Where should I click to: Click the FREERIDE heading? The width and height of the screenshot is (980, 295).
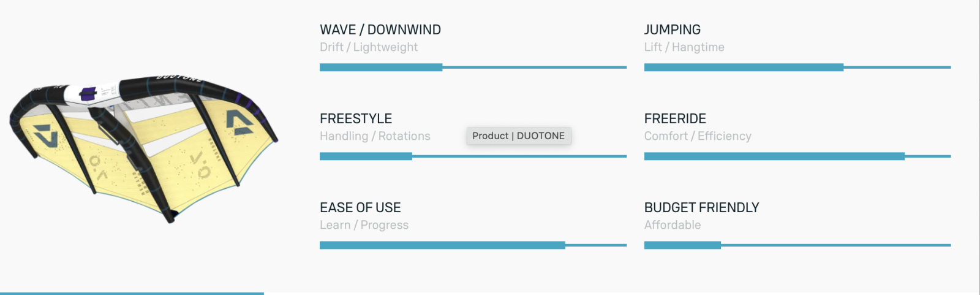(675, 118)
